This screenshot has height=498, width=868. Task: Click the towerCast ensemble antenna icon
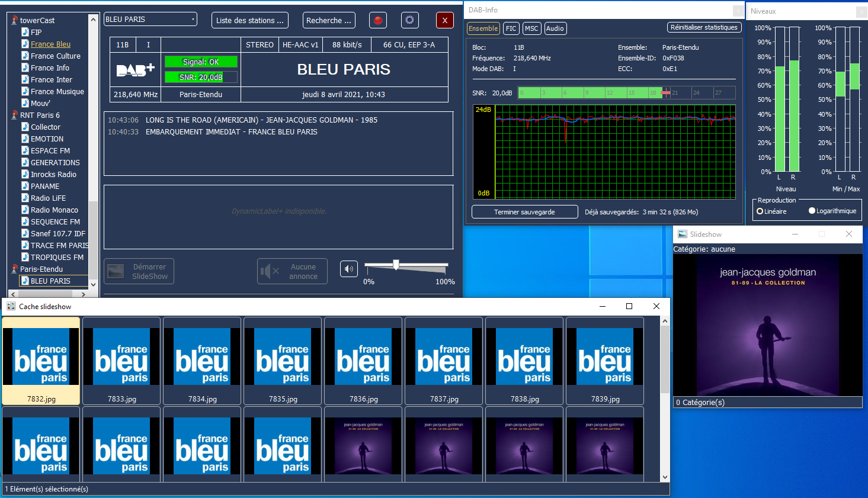coord(14,20)
